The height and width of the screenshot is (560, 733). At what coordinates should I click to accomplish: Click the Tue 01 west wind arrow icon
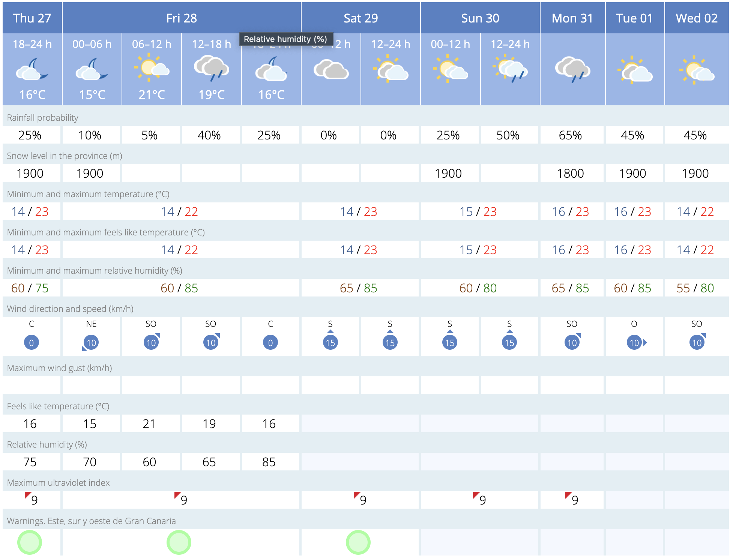tap(645, 343)
